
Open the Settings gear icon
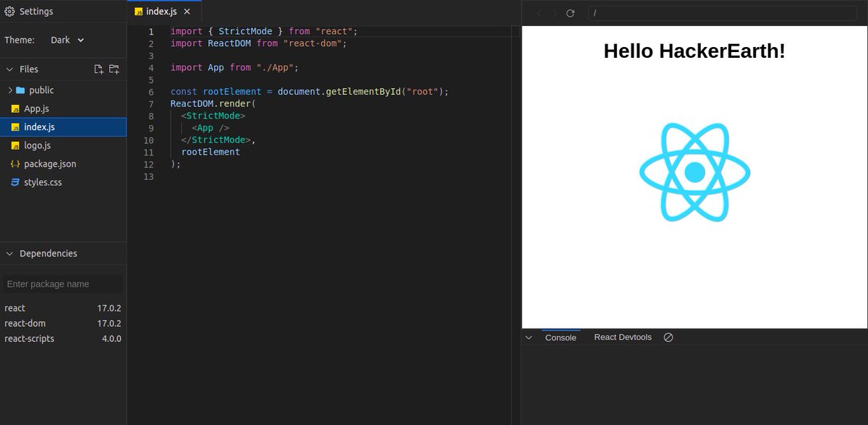(9, 12)
